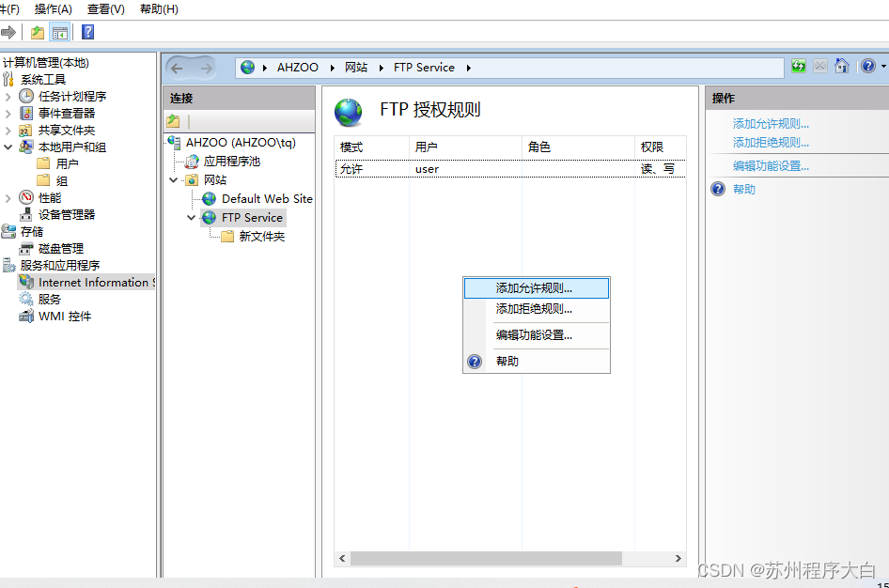
Task: Sort by the 权限 column header
Action: [x=660, y=147]
